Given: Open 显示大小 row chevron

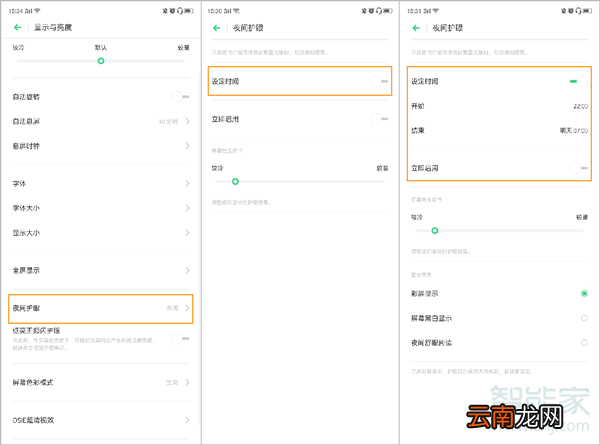Looking at the screenshot, I should (188, 232).
